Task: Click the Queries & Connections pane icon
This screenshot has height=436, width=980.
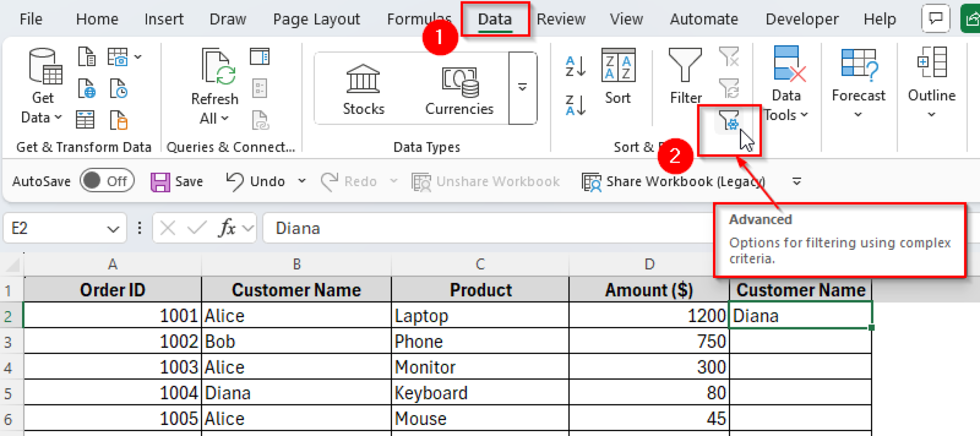Action: pyautogui.click(x=260, y=56)
